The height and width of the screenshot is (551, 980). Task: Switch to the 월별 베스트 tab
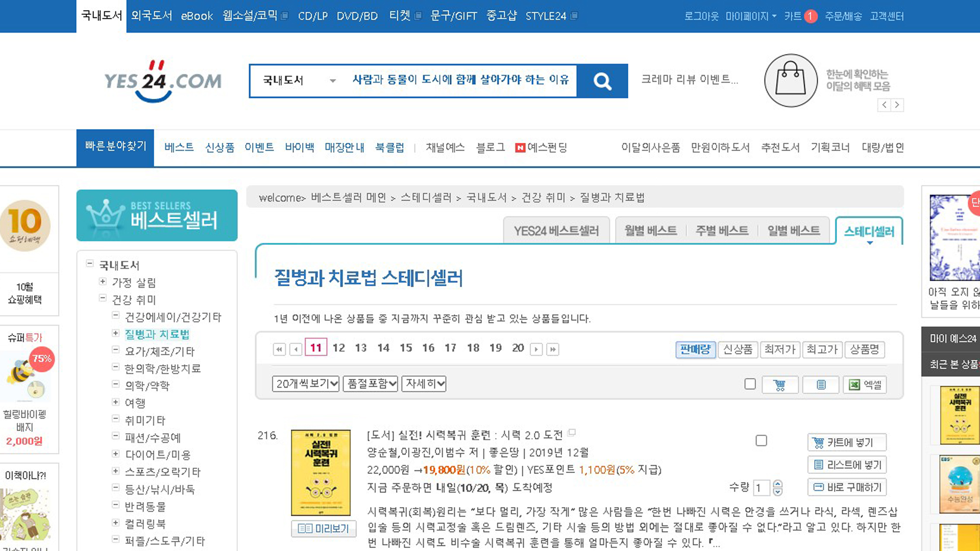click(650, 231)
